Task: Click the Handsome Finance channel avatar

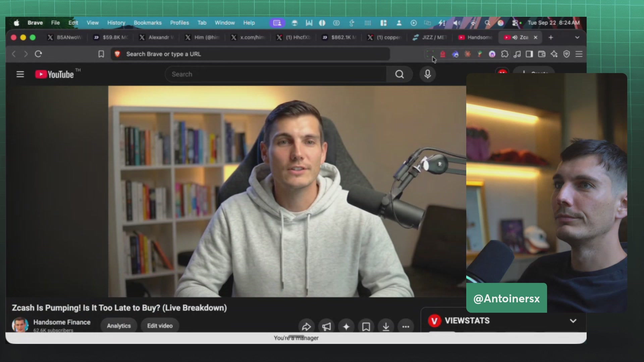Action: (20, 324)
